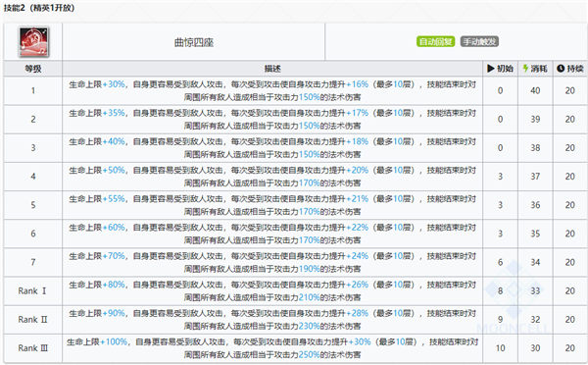
Task: Click the clock icon beside 持续
Action: click(561, 69)
